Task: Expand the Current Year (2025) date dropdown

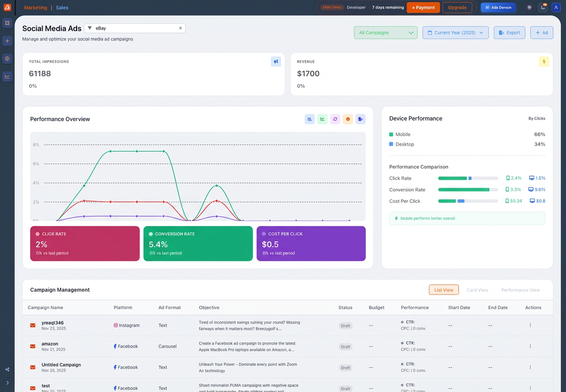Action: [x=455, y=33]
